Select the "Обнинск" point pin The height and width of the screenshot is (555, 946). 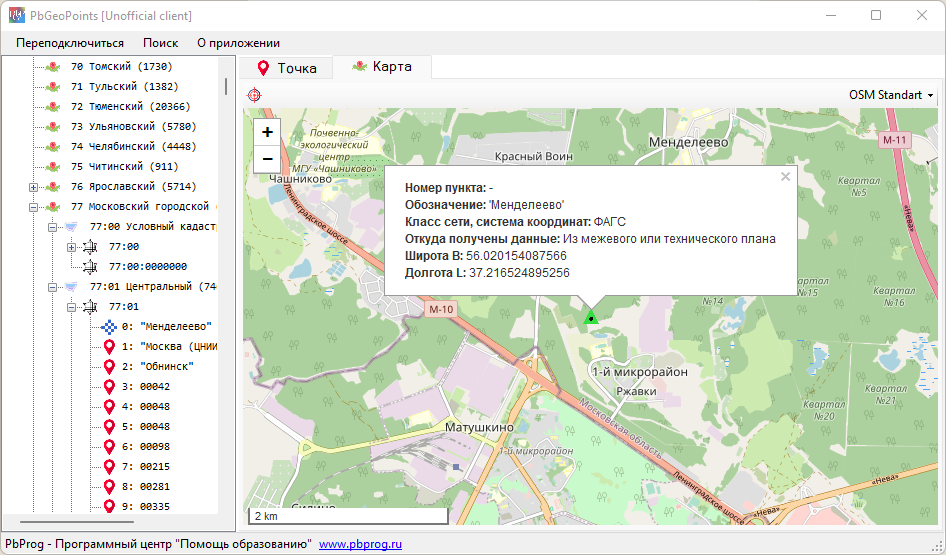[x=109, y=367]
